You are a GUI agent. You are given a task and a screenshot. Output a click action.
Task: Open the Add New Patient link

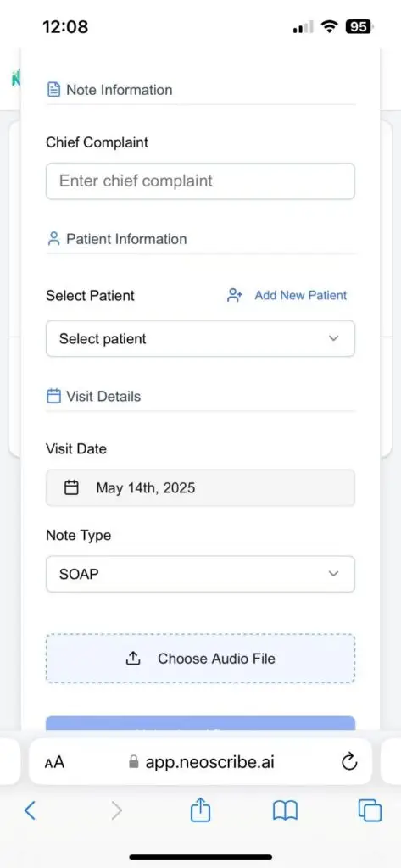(x=301, y=295)
